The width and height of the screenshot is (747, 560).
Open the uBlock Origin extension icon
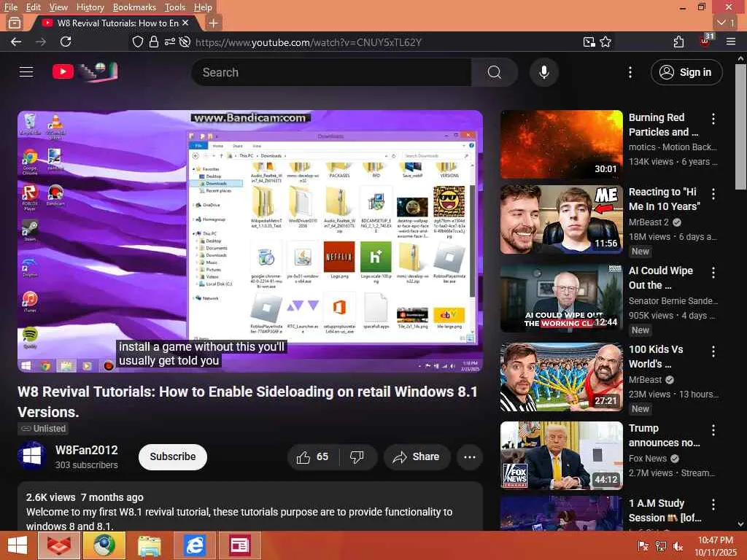coord(705,41)
